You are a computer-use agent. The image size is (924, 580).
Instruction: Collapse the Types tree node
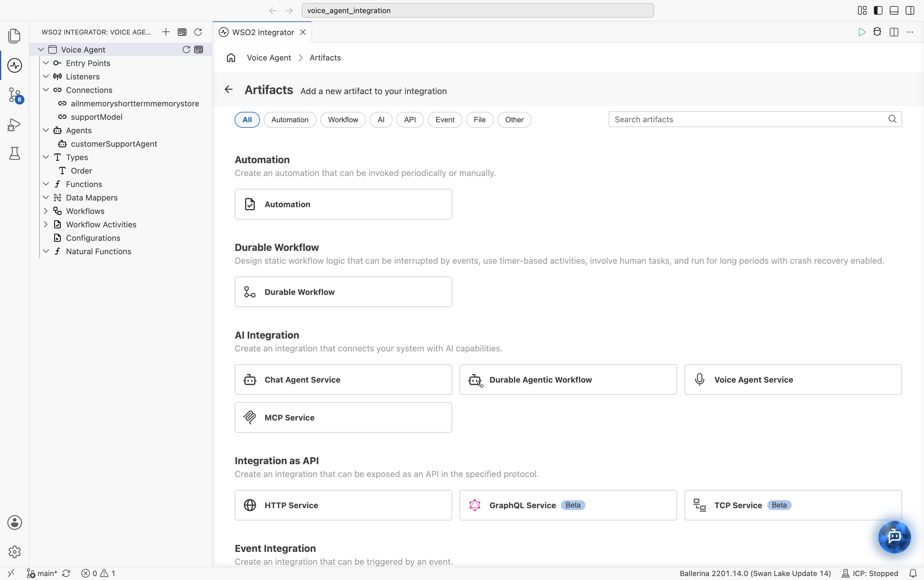pos(46,157)
